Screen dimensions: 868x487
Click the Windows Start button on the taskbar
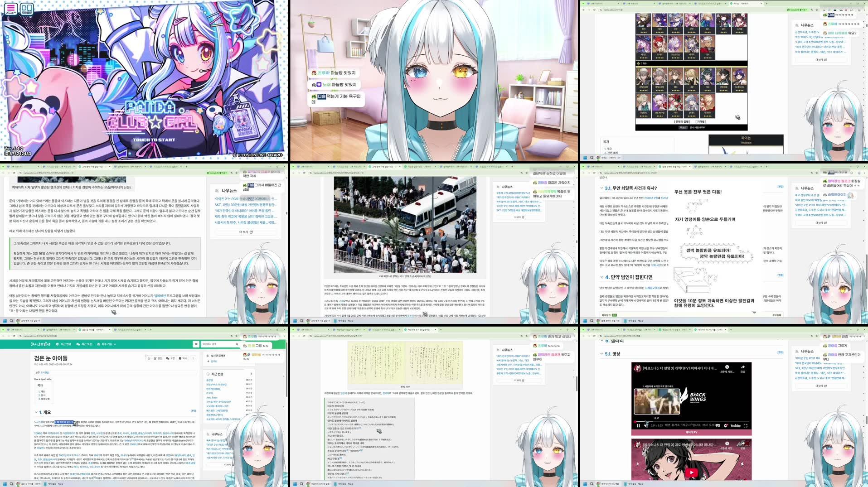pos(5,484)
